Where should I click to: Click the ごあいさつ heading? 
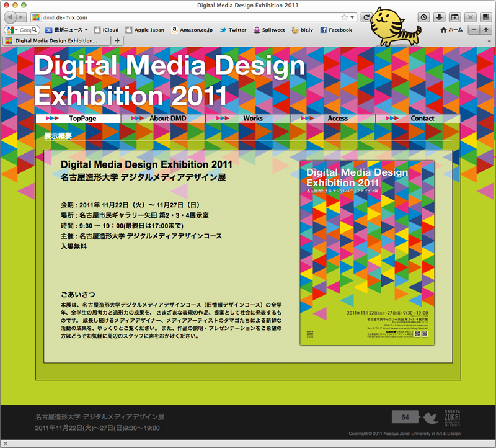[78, 295]
